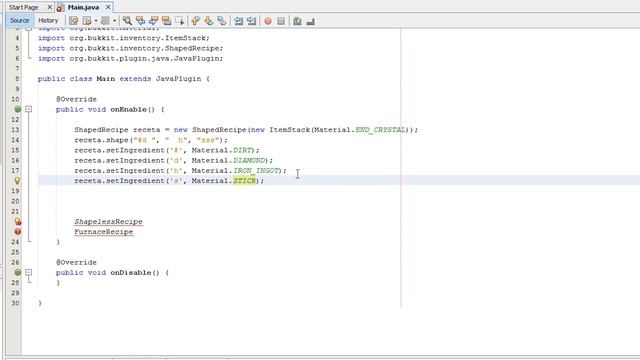Click the JavaPlugin class name in declaration
This screenshot has width=640, height=360.
(178, 79)
